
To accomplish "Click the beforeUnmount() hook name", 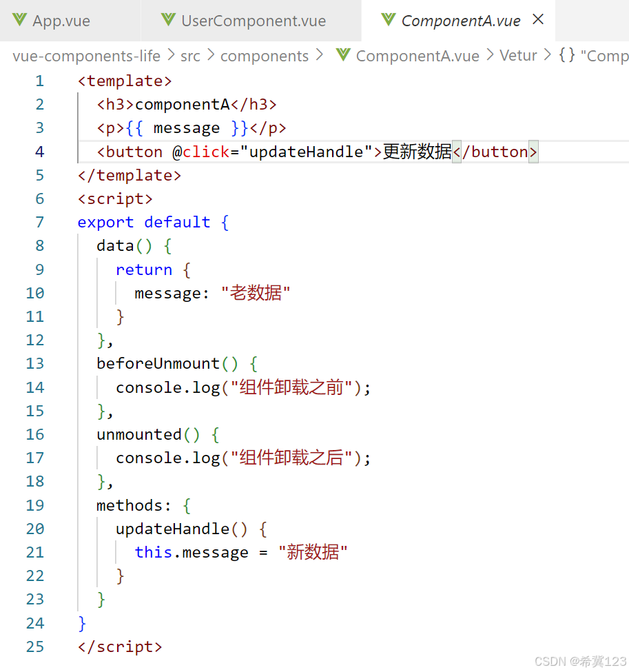I will 167,364.
